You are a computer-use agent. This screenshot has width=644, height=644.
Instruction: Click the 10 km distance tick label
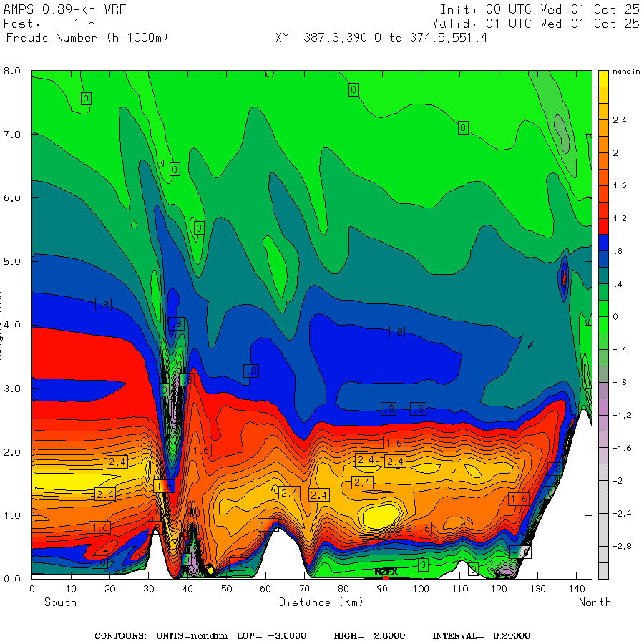[x=71, y=589]
